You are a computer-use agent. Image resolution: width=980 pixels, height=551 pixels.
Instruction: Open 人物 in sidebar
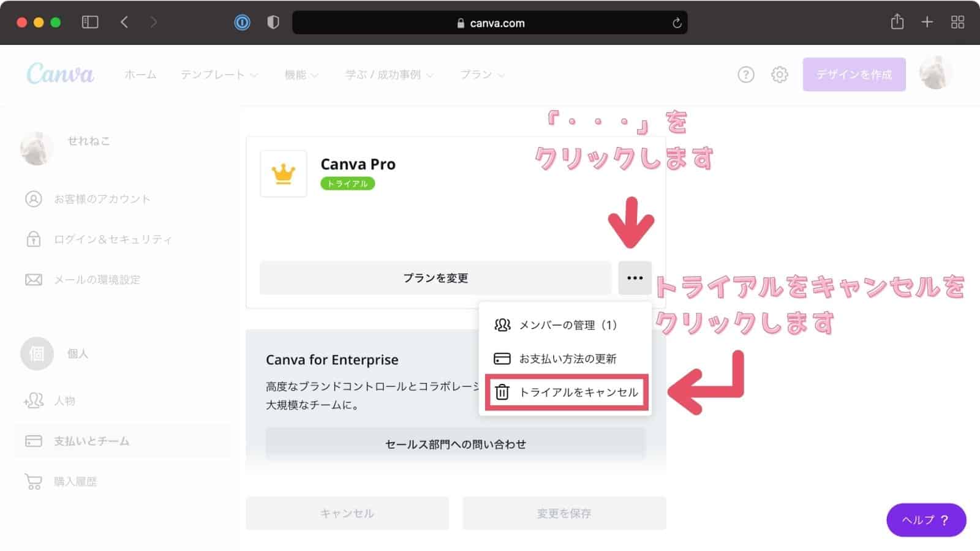50,400
